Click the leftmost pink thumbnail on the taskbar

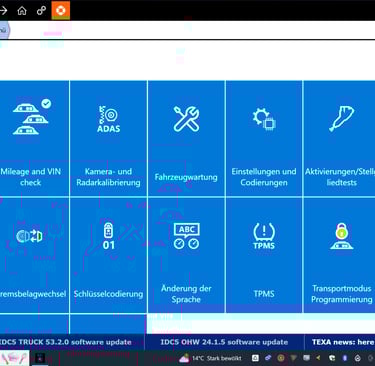click(x=14, y=358)
